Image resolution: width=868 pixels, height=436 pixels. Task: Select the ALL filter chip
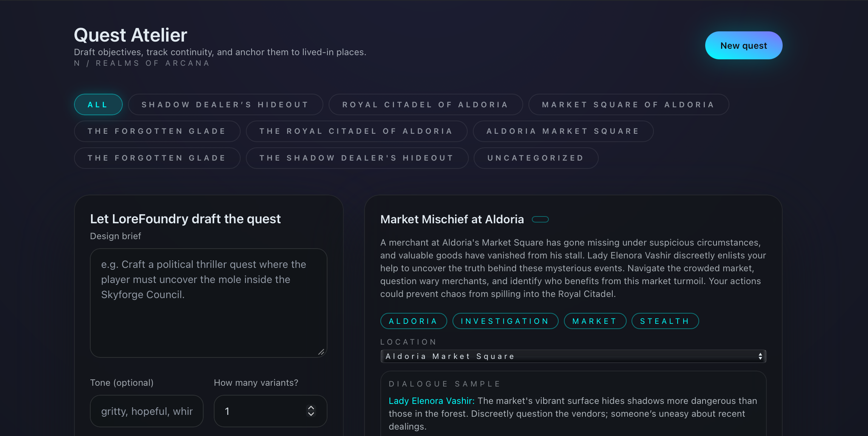98,105
